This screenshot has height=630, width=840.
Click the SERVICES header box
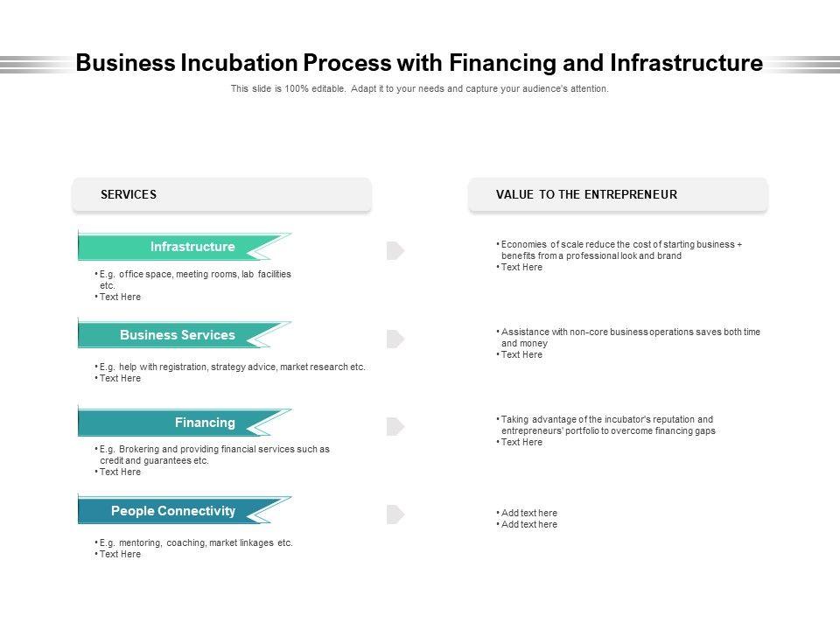point(221,195)
